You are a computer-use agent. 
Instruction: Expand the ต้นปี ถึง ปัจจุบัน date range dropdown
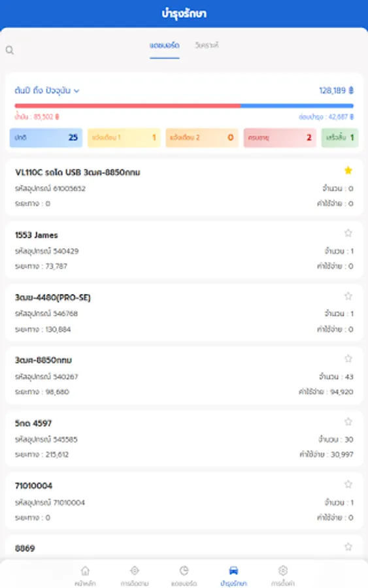coord(47,91)
